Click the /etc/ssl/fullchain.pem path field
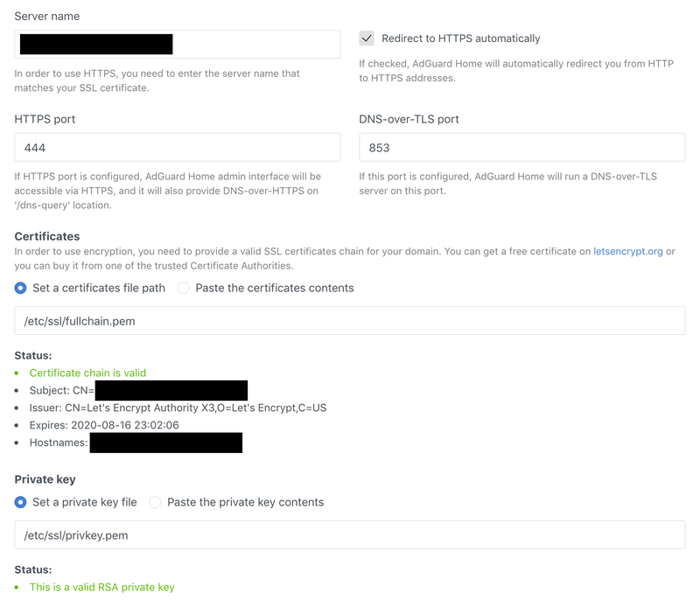The image size is (700, 607). [x=349, y=321]
